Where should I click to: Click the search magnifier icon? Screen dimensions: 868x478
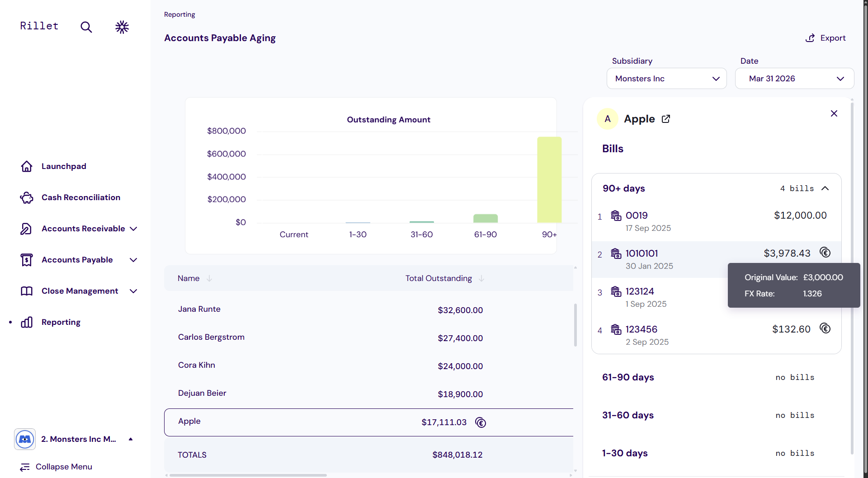point(86,27)
